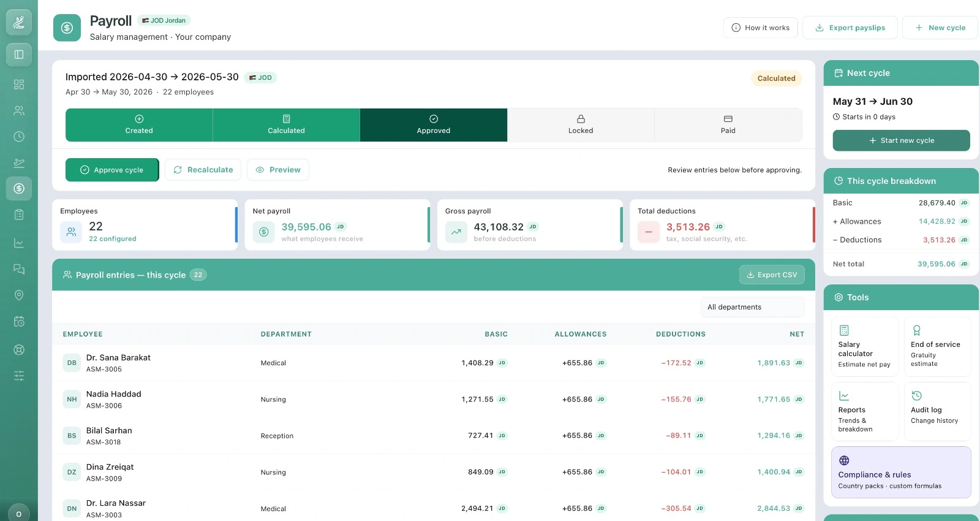Click the 22 configured employees text

point(113,239)
